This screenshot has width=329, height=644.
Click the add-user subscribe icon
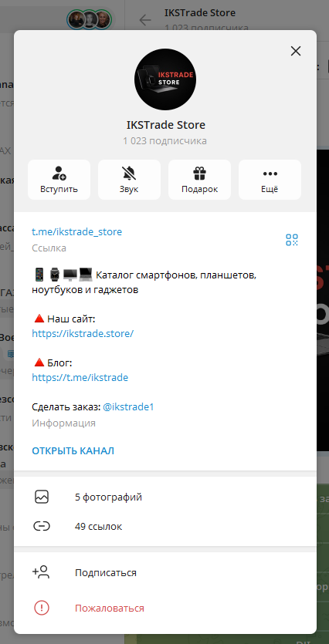41,572
